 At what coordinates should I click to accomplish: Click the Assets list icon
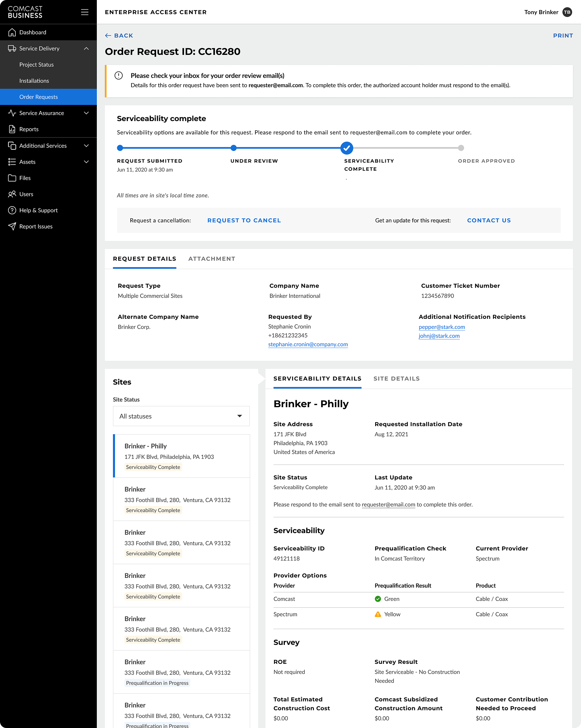coord(12,162)
